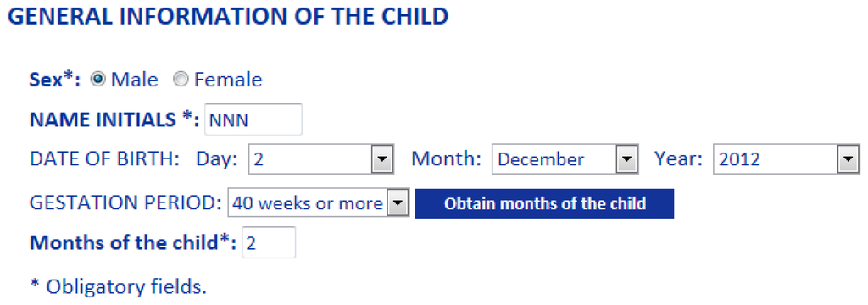Select the Male radio button
The image size is (868, 305).
click(98, 80)
